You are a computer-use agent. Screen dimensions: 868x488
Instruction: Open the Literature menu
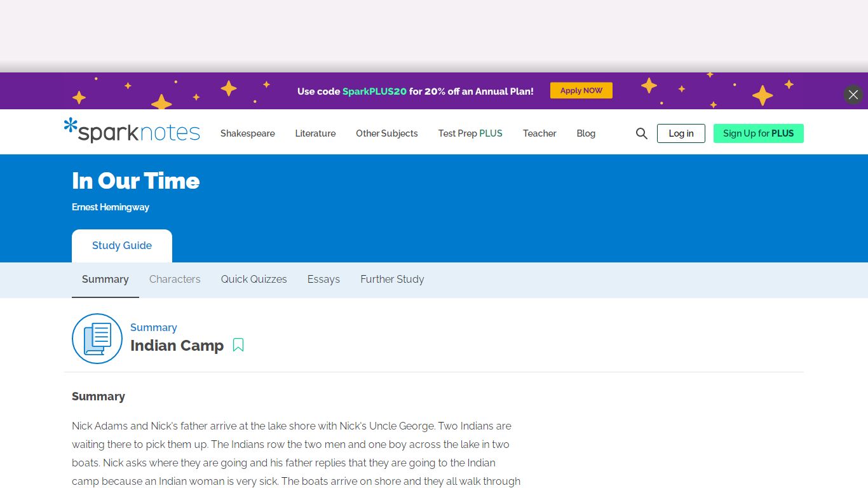[315, 133]
